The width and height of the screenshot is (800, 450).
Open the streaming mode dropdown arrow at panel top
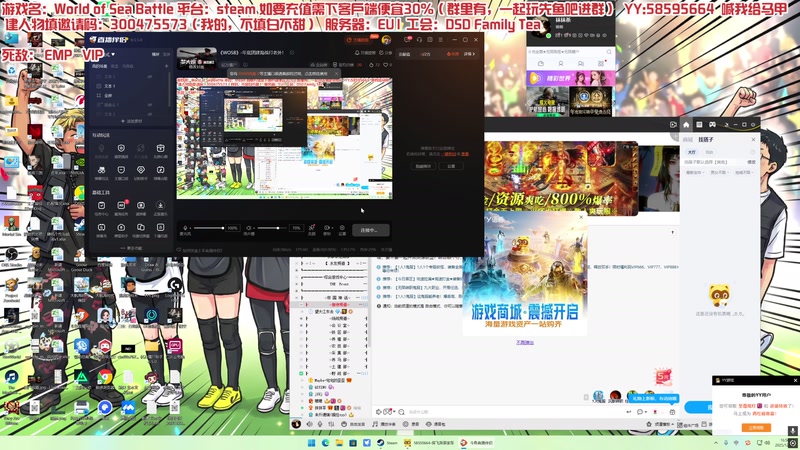[x=113, y=55]
